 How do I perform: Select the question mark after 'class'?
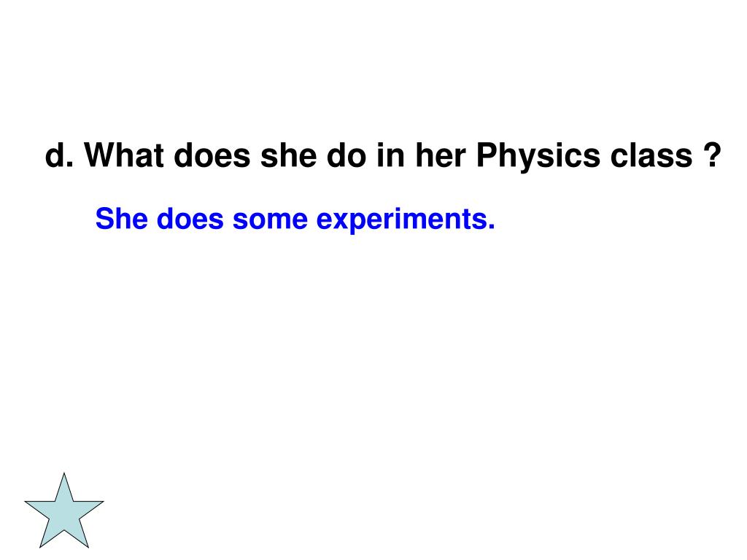(712, 155)
